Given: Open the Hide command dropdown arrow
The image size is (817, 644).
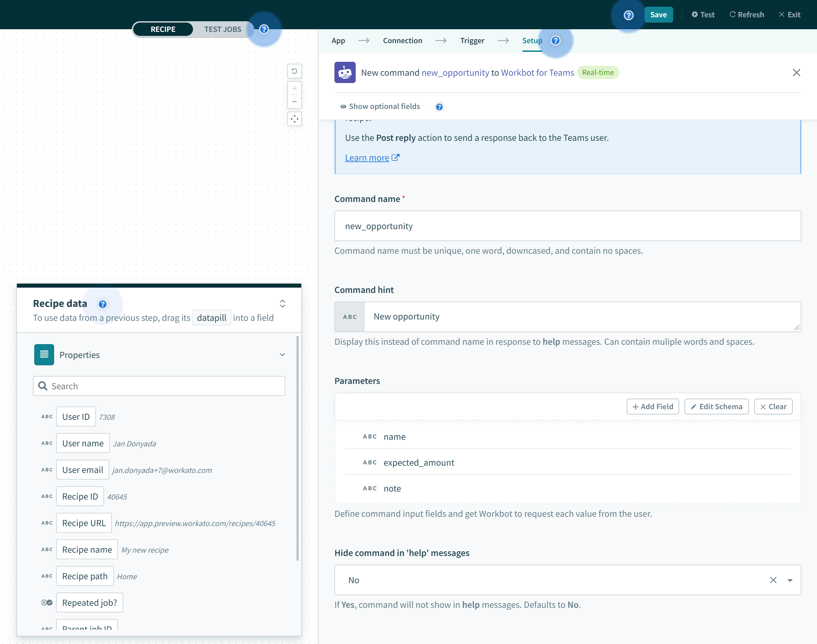Looking at the screenshot, I should (790, 580).
